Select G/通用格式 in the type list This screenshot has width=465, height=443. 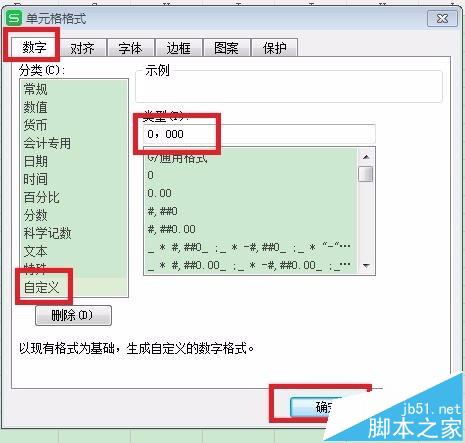point(251,157)
